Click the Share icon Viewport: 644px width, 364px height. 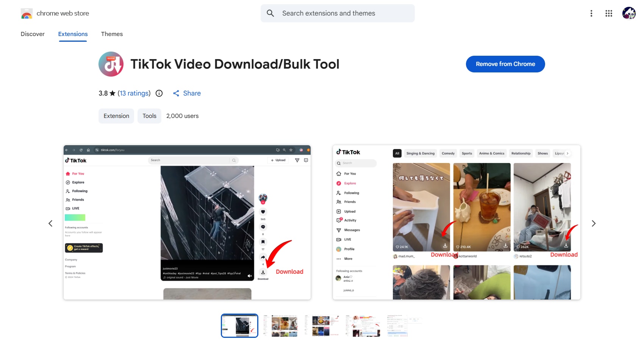(177, 93)
